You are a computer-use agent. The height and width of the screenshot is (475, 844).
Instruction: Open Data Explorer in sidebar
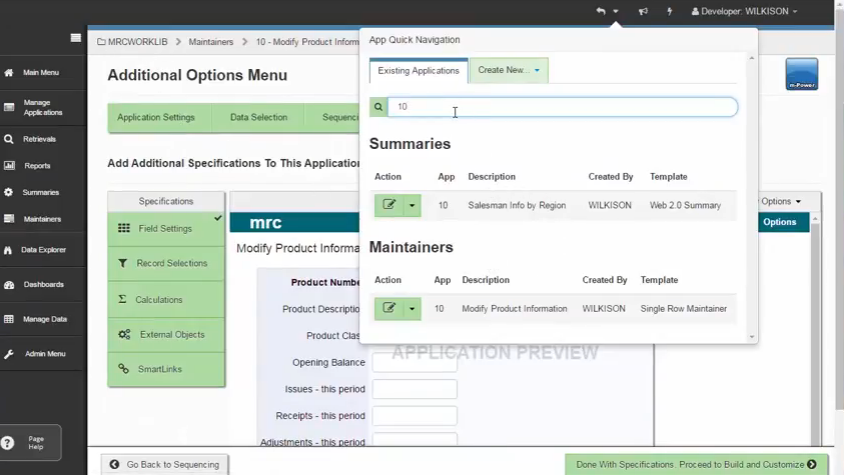(43, 250)
